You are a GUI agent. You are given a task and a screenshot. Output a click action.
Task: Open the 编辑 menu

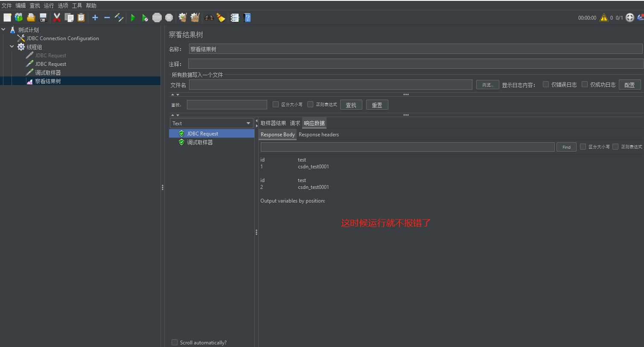(x=20, y=6)
